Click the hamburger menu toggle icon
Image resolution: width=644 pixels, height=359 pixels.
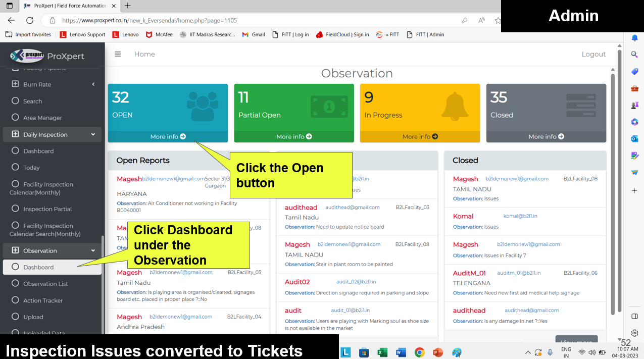point(118,54)
